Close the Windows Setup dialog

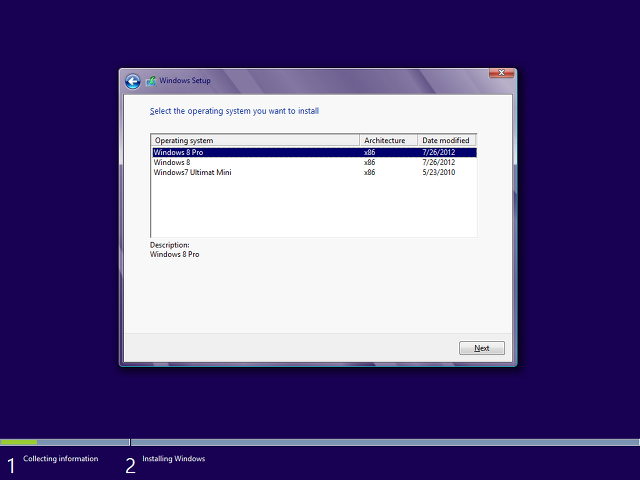(x=501, y=73)
